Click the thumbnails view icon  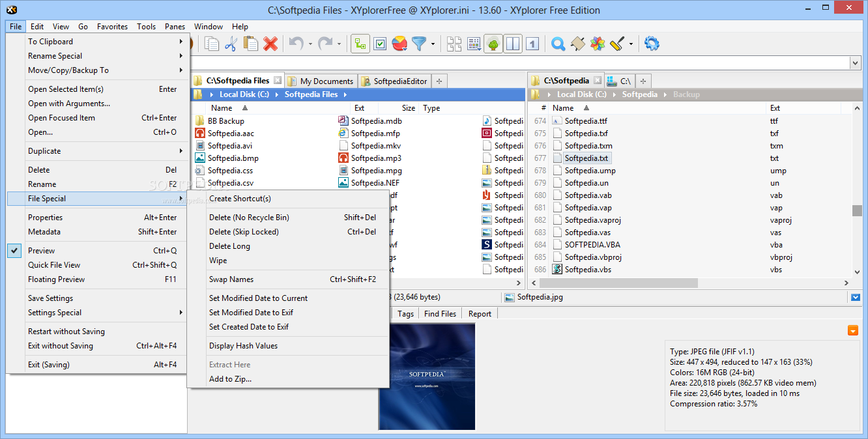pyautogui.click(x=454, y=44)
